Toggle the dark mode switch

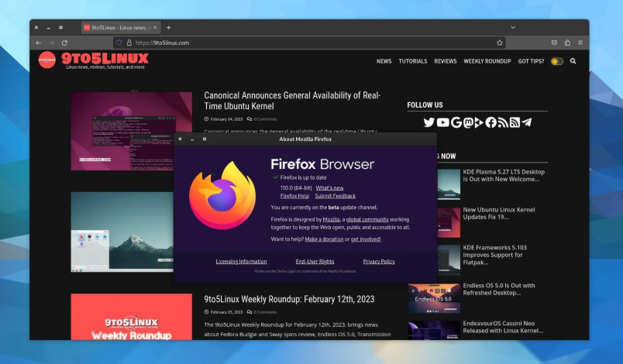coord(556,61)
